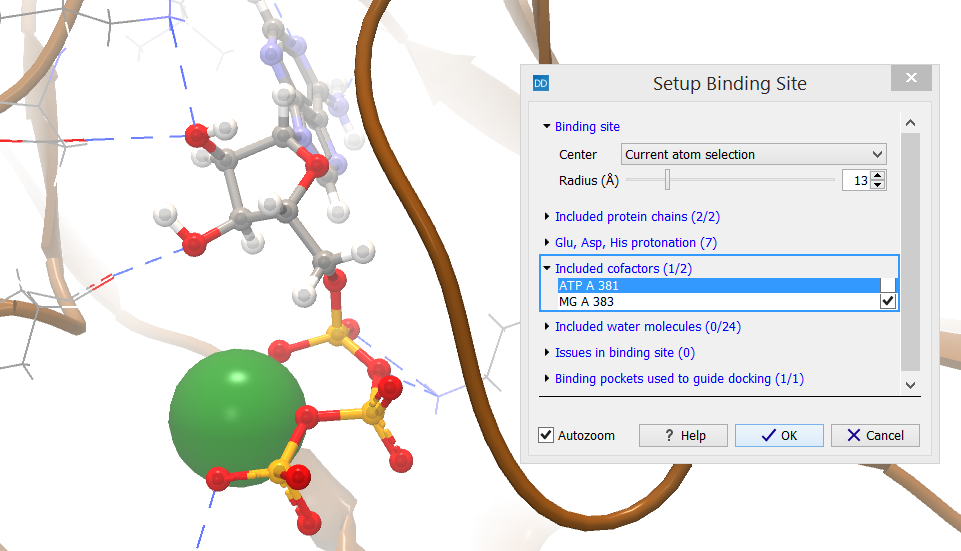961x551 pixels.
Task: Click the Radius value field showing 13
Action: (x=857, y=180)
